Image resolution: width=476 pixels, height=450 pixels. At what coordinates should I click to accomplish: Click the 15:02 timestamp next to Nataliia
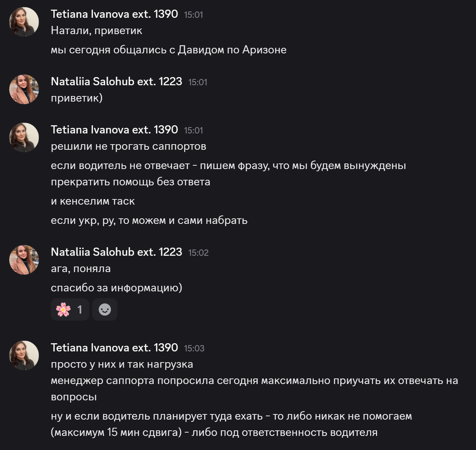tap(198, 253)
